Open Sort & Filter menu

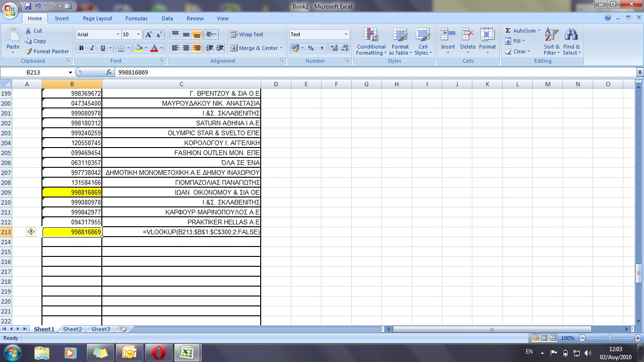pos(552,41)
